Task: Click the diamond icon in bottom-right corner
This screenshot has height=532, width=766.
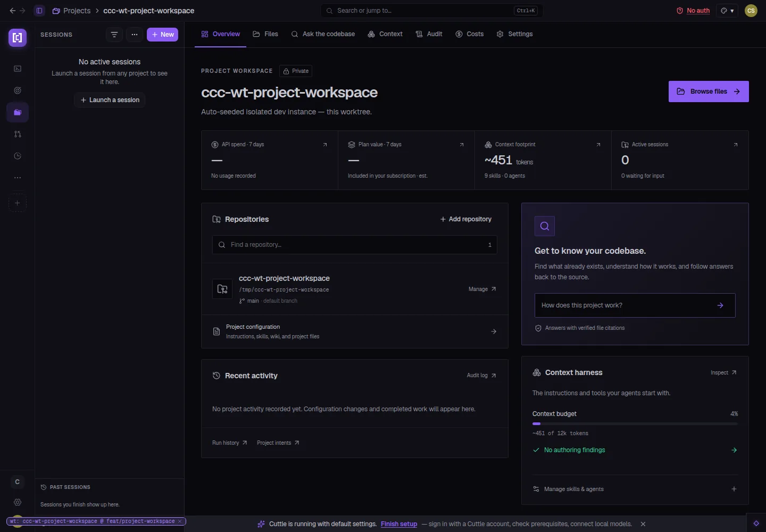Action: click(x=756, y=523)
